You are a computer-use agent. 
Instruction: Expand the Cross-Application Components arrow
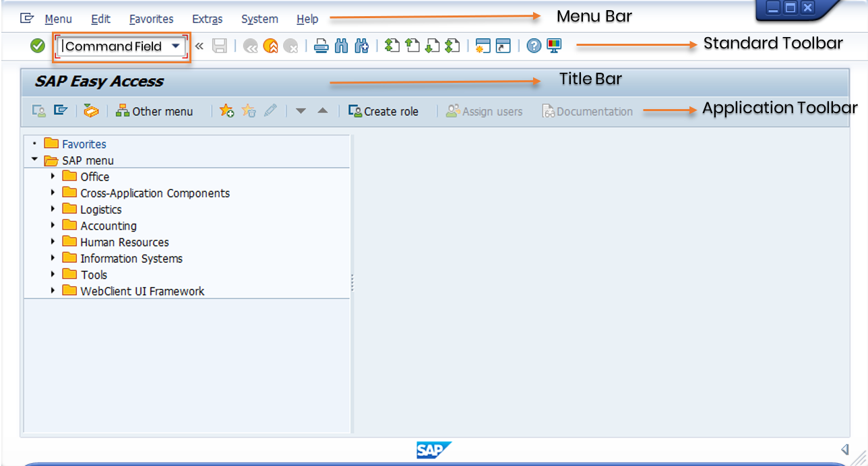pyautogui.click(x=53, y=193)
